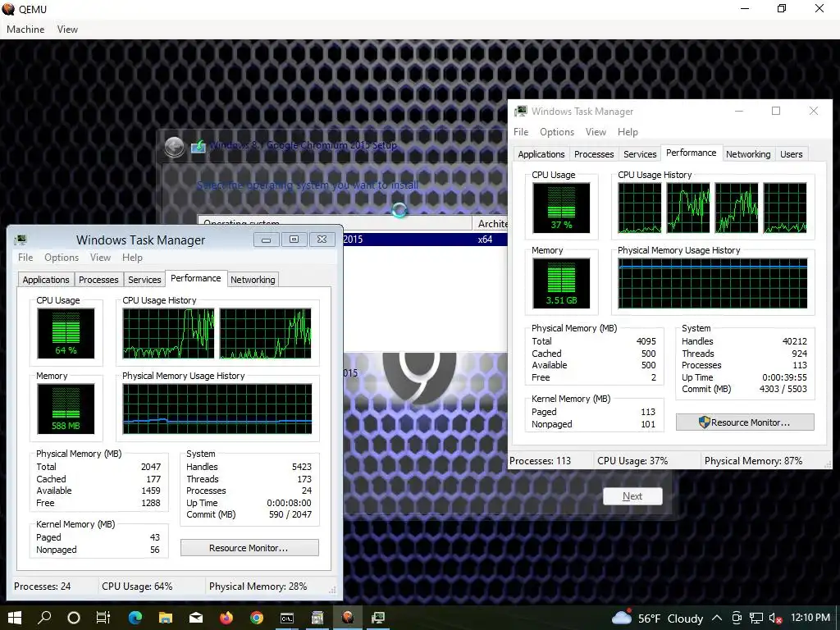840x630 pixels.
Task: Click Physical Memory Usage History graph, left window
Action: click(217, 409)
